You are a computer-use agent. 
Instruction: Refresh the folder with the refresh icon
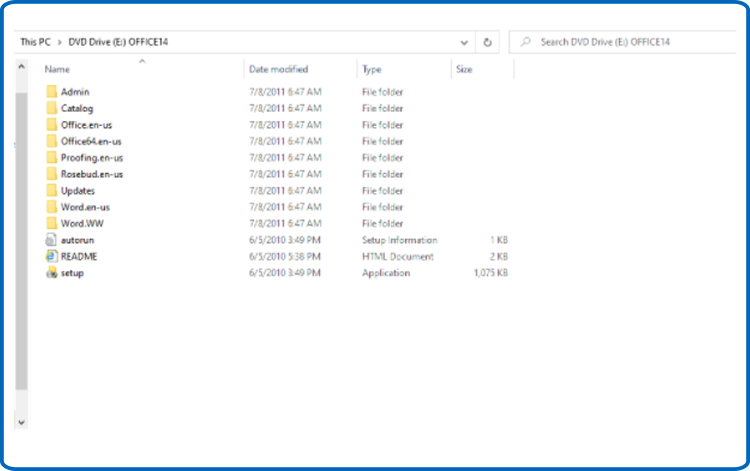(487, 42)
